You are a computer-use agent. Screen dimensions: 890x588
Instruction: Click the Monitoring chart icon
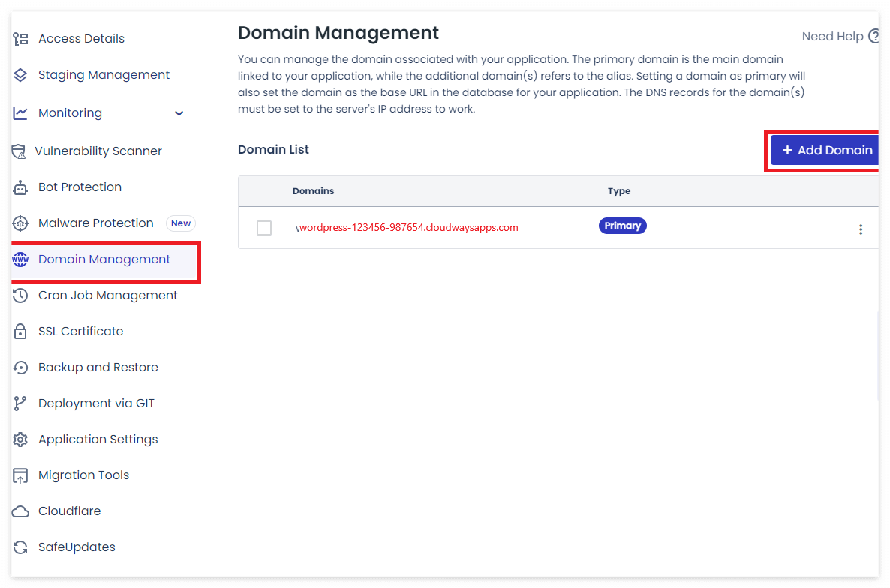(20, 112)
